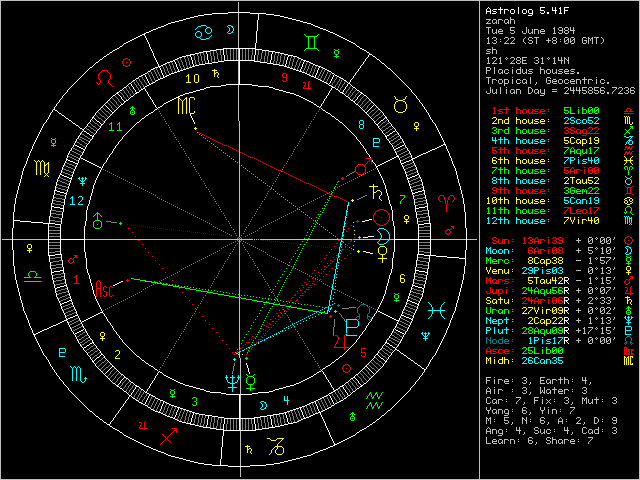Image resolution: width=640 pixels, height=480 pixels.
Task: Select the Fire and Earth element summary line
Action: tap(533, 381)
